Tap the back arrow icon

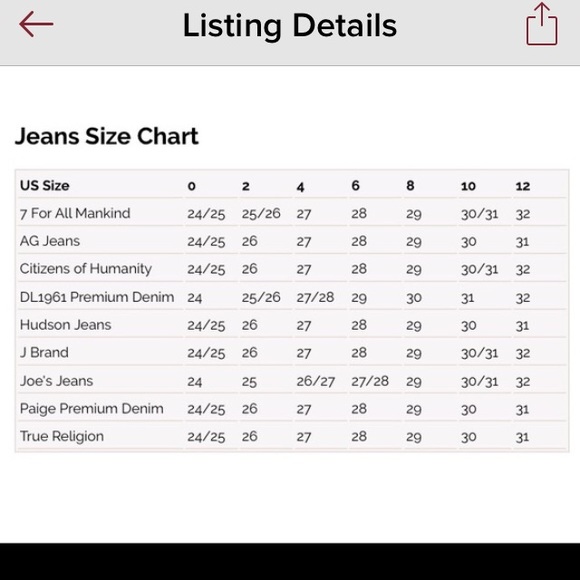pos(36,24)
